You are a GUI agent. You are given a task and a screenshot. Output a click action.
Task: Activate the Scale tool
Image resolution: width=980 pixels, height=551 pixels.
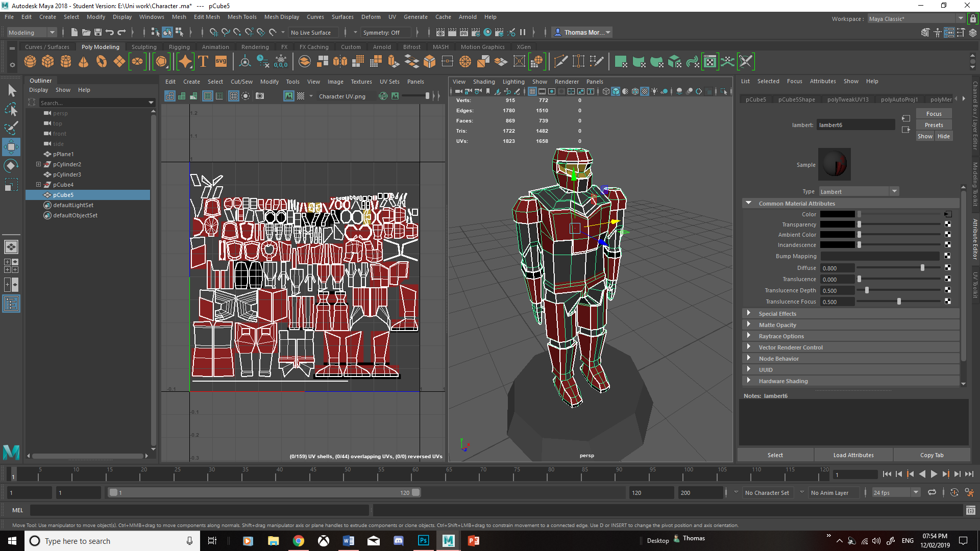[x=11, y=184]
